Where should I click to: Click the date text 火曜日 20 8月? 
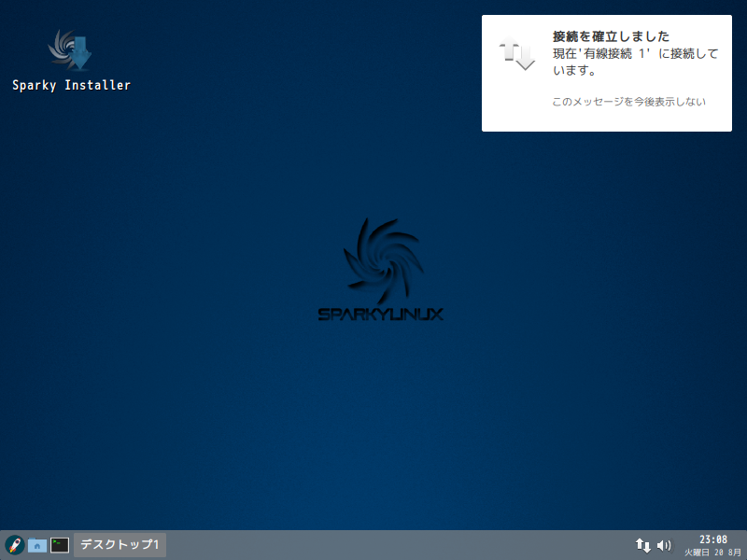tap(712, 553)
